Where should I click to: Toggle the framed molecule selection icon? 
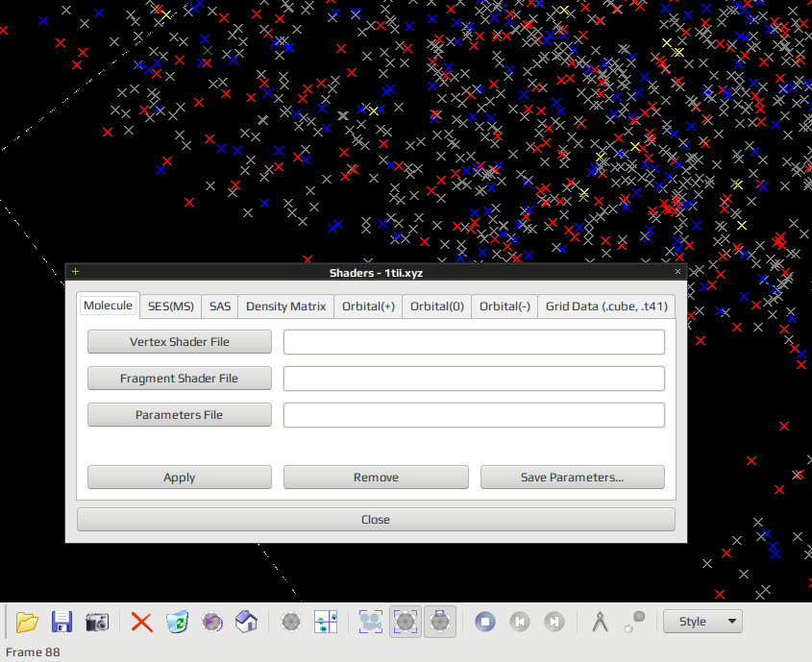(406, 622)
